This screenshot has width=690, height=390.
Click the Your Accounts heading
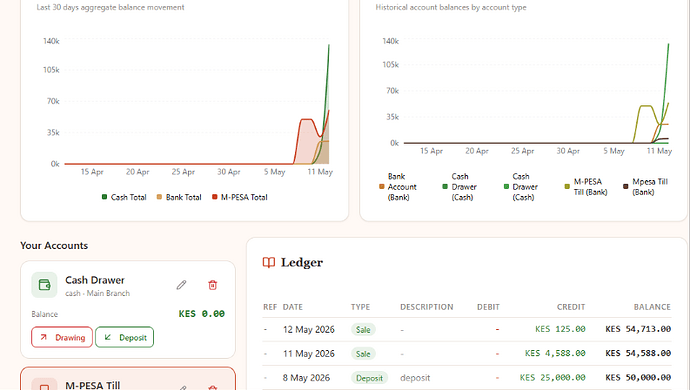pos(54,246)
